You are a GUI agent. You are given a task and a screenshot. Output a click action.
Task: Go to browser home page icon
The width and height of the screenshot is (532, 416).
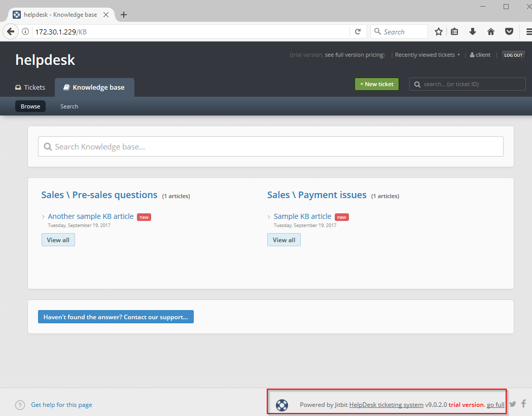(490, 32)
